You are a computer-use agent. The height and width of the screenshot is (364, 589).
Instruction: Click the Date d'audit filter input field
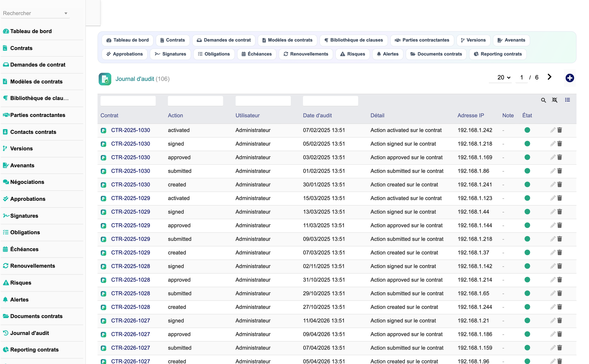[x=331, y=101]
